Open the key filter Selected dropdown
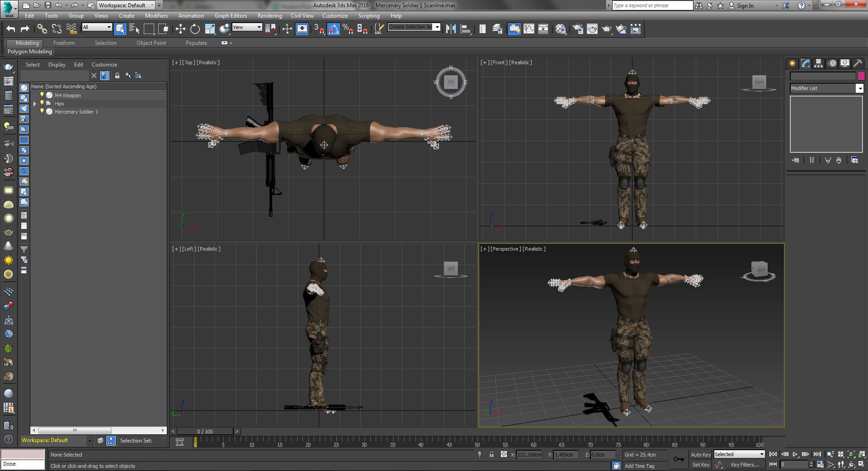Screen dimensions: 868x471 739,454
